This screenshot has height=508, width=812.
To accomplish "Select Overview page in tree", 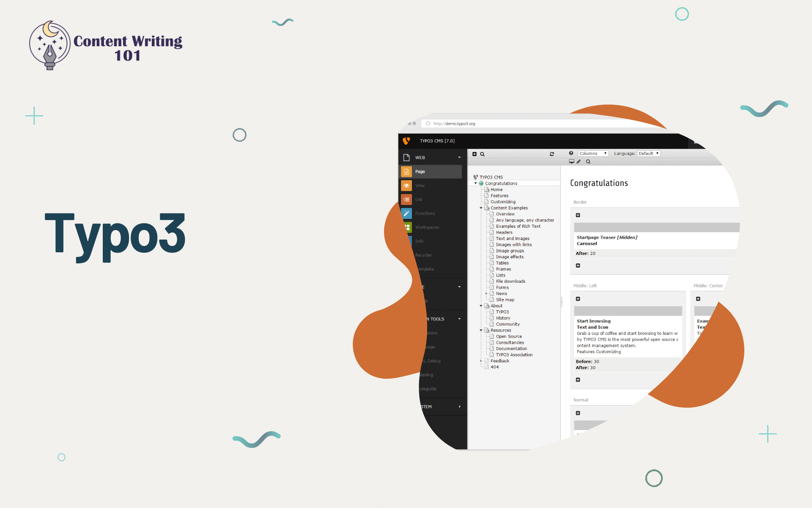I will point(505,214).
